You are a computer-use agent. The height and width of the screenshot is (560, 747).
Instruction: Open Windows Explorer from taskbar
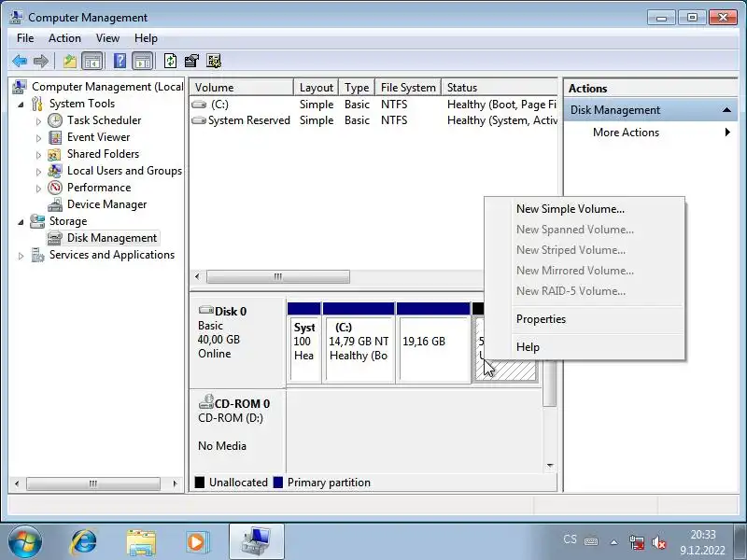click(141, 542)
